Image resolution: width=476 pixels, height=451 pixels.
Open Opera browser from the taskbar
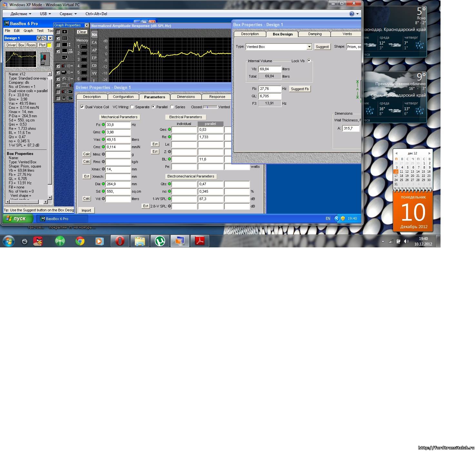pos(120,241)
